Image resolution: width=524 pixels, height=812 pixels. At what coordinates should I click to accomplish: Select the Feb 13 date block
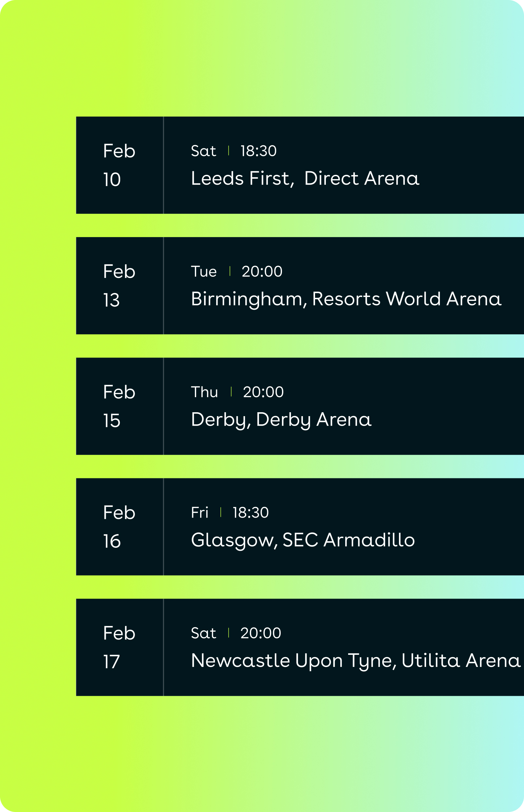coord(120,286)
